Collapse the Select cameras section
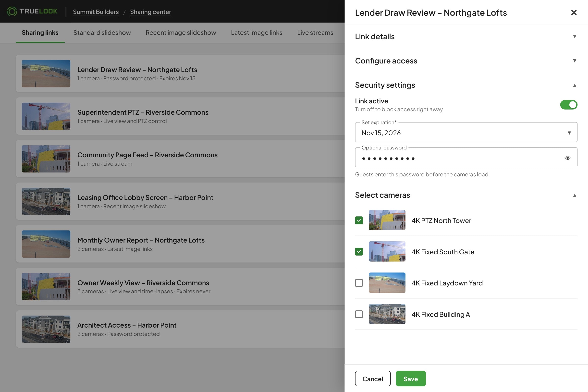This screenshot has width=588, height=392. click(466, 195)
